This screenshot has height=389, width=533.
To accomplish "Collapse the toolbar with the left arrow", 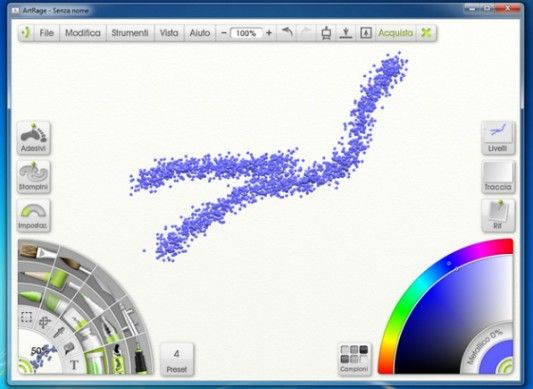I will [x=26, y=33].
